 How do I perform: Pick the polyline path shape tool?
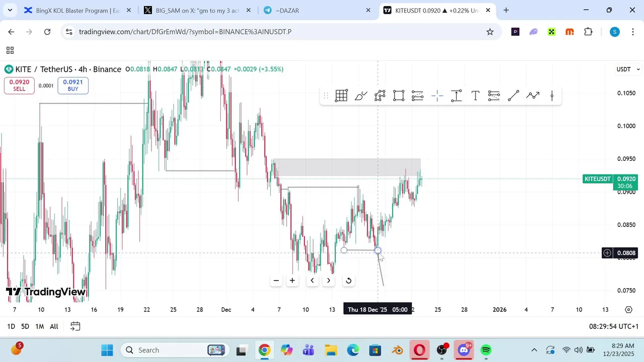point(380,96)
